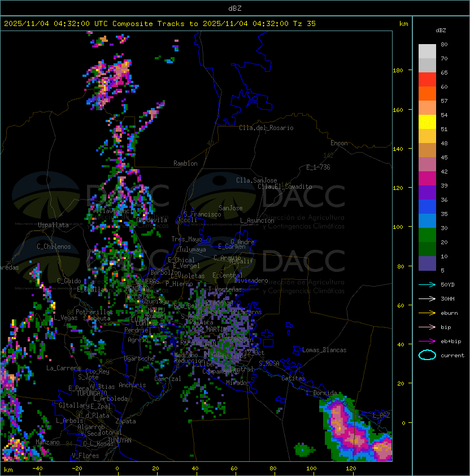
Task: Click the 'TUPUNGATO' map label
Action: pyautogui.click(x=92, y=393)
